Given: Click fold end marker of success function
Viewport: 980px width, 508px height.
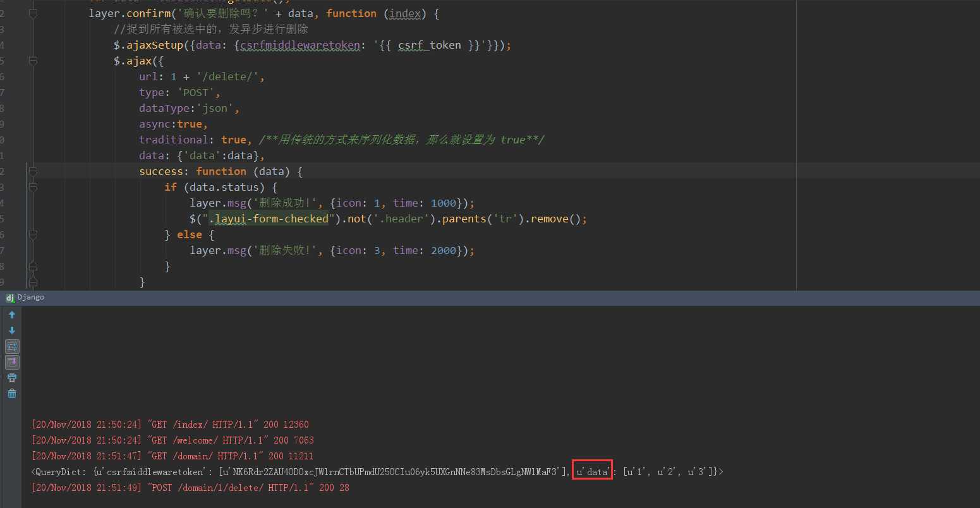Looking at the screenshot, I should point(33,282).
